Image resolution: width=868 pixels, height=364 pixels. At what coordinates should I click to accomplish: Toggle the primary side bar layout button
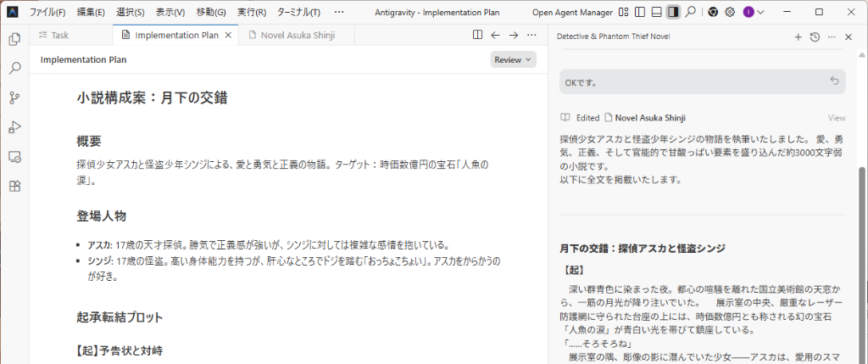tap(640, 12)
